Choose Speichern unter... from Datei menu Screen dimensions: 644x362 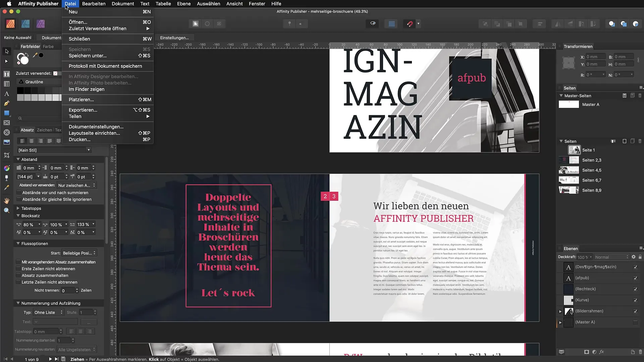108,56
